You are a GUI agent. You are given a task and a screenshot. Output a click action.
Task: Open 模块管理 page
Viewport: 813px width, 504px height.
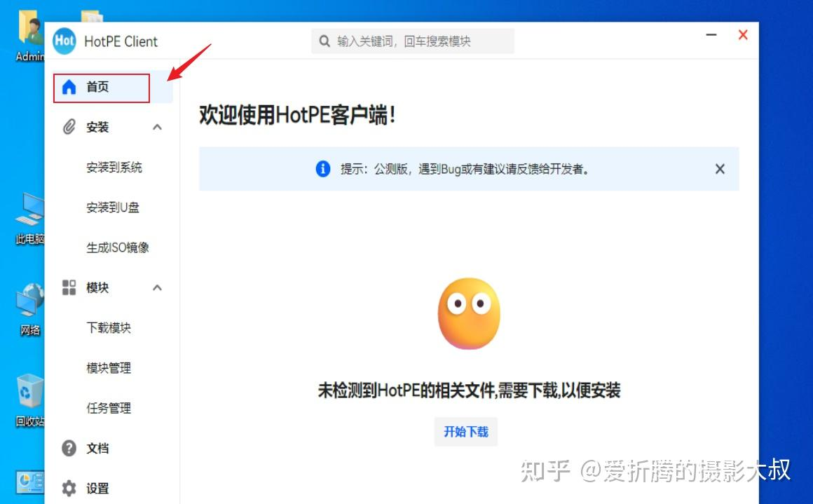[x=109, y=368]
